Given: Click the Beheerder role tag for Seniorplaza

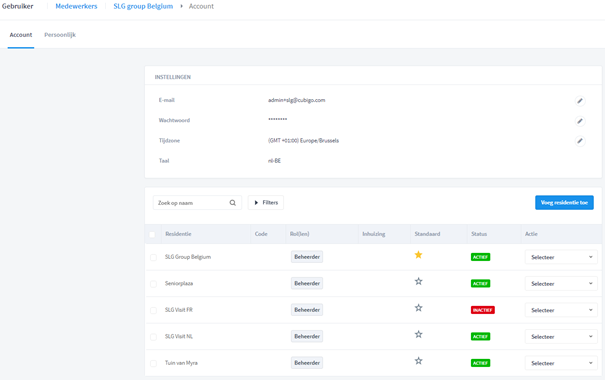Looking at the screenshot, I should [x=307, y=283].
